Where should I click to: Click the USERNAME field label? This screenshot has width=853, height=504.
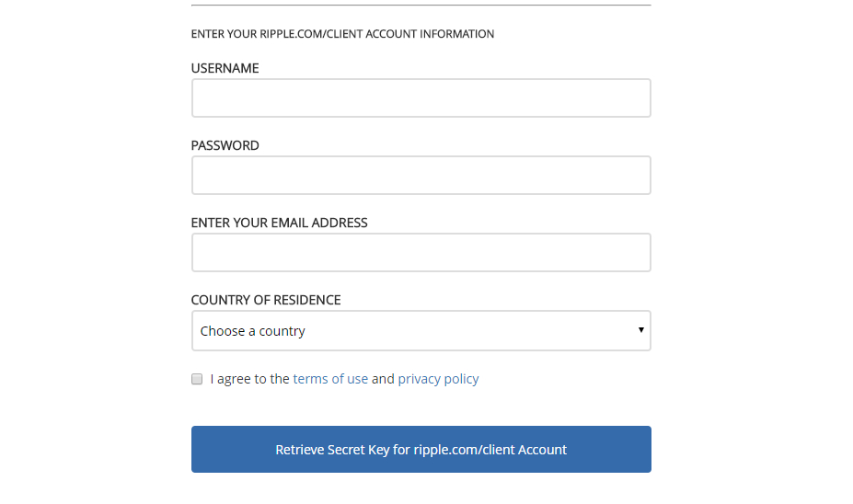pos(225,68)
